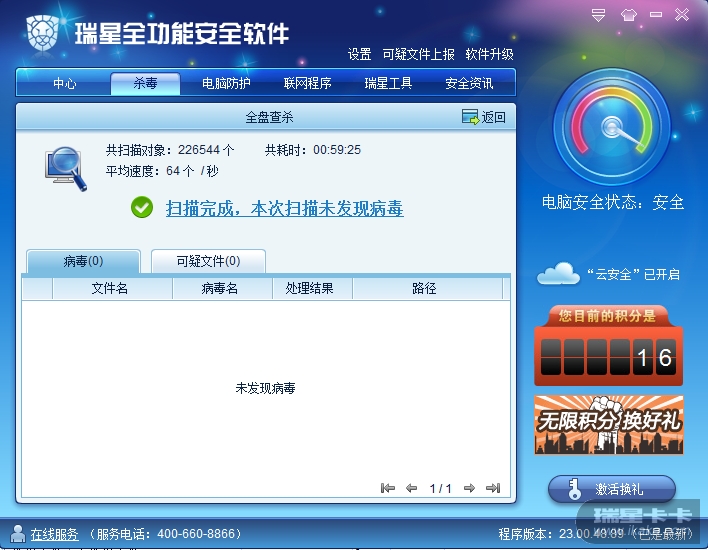Click 软件升级 upgrade link
The image size is (708, 550).
[489, 55]
